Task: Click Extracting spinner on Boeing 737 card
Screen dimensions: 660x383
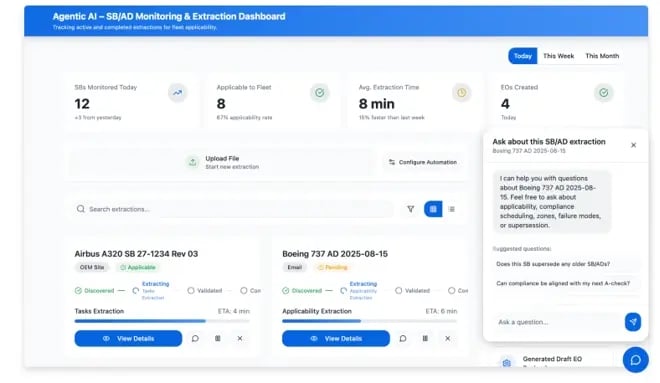Action: click(x=343, y=291)
